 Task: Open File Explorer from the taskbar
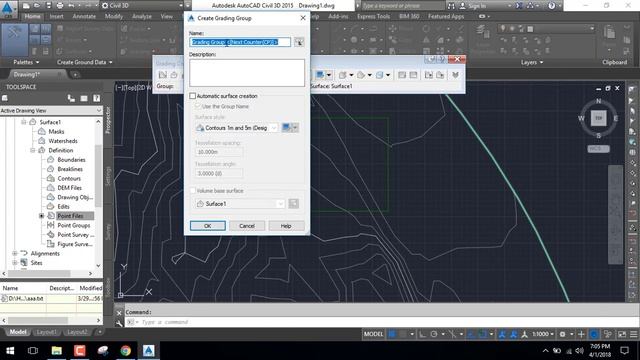pos(56,351)
